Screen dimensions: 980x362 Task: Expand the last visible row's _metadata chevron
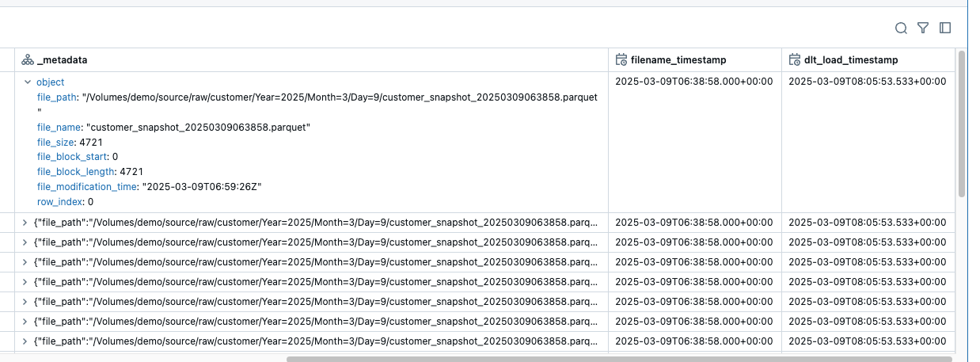click(25, 341)
